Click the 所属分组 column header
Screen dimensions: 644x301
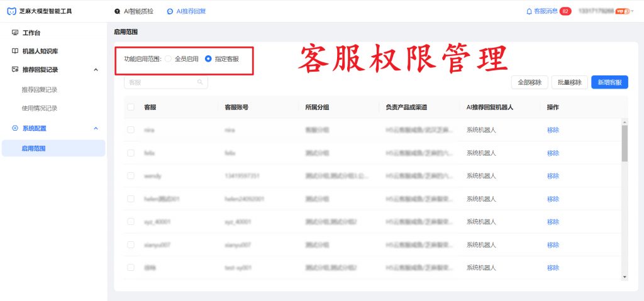(x=317, y=107)
